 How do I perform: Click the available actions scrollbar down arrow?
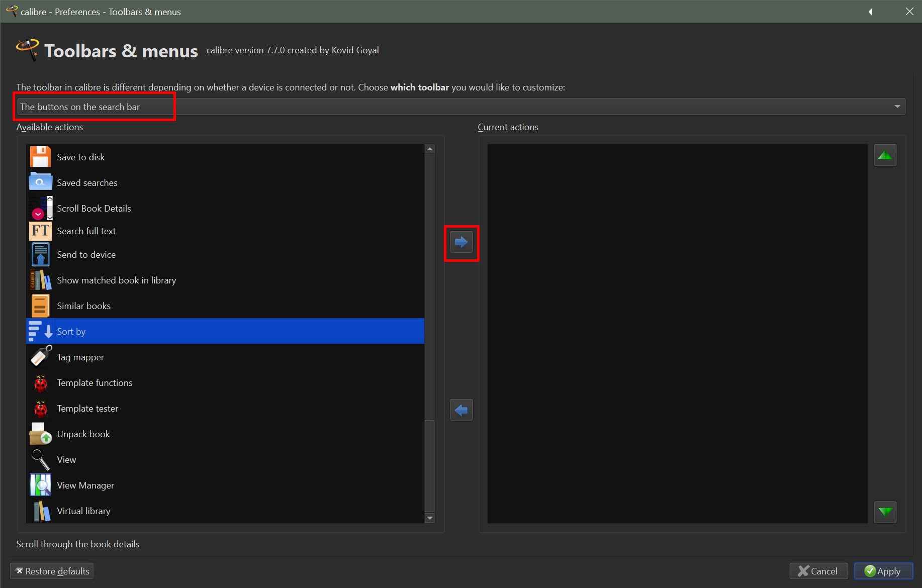[429, 518]
